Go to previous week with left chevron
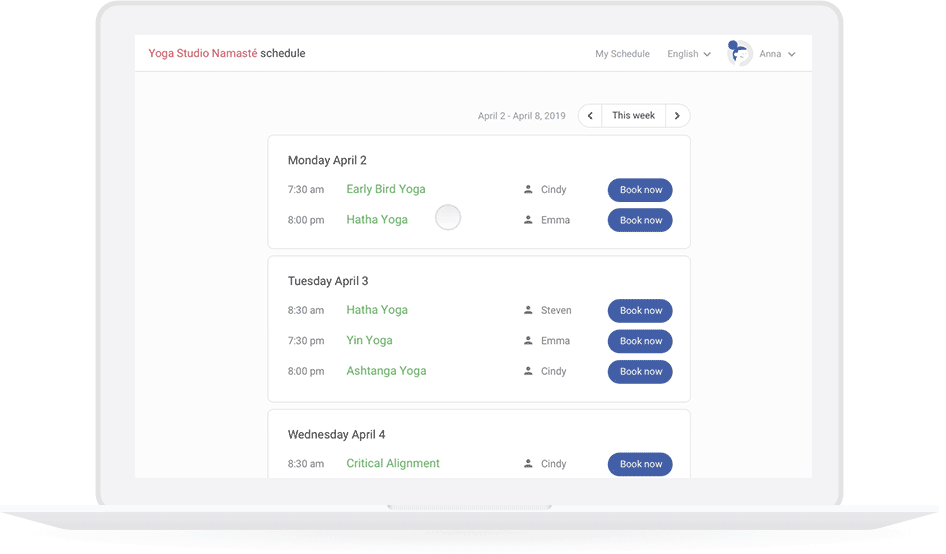The width and height of the screenshot is (946, 554). point(590,116)
